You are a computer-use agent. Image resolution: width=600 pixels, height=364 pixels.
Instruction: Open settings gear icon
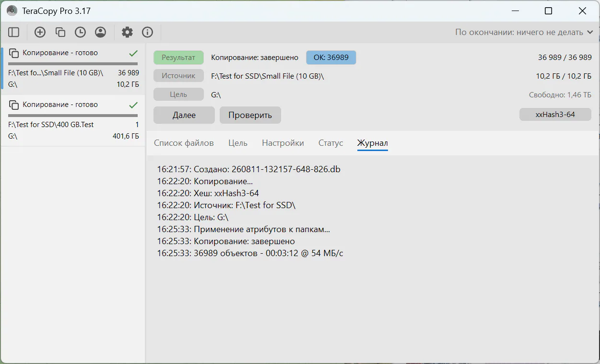[127, 32]
